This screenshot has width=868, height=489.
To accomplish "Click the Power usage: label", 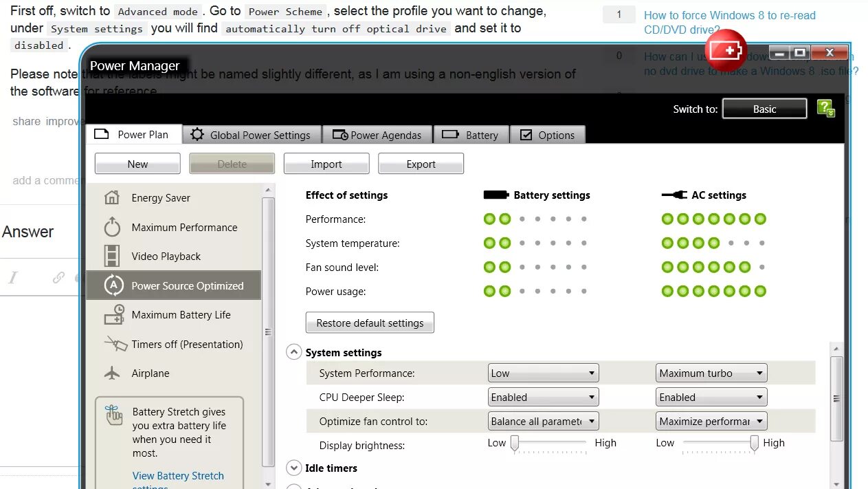I will tap(335, 292).
